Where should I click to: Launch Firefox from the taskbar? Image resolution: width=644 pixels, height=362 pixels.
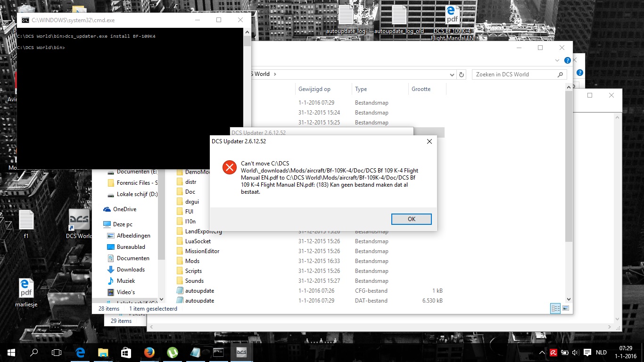(149, 352)
